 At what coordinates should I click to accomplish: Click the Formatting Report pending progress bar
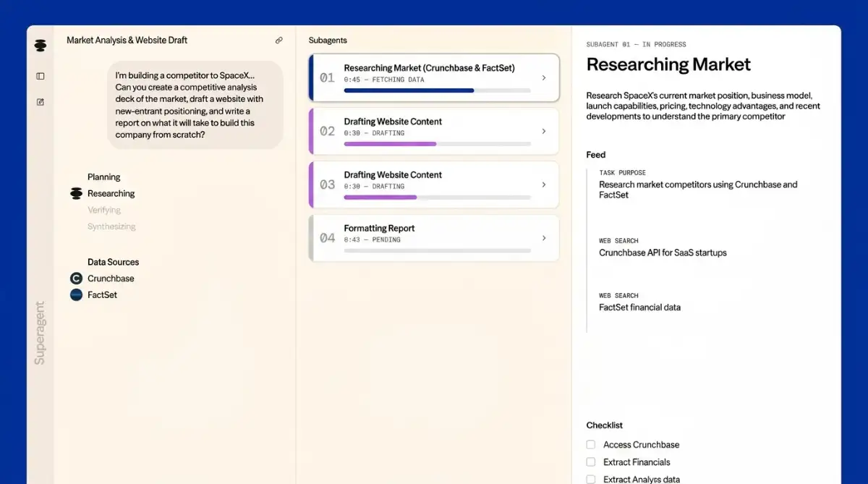coord(438,250)
